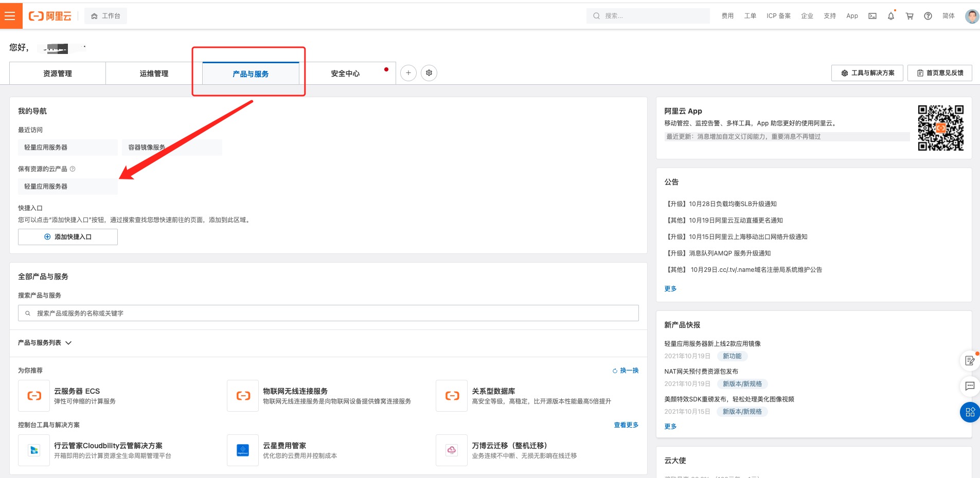The image size is (980, 478).
Task: Open 美颜特效SDK重磅发布 news item
Action: pos(729,399)
